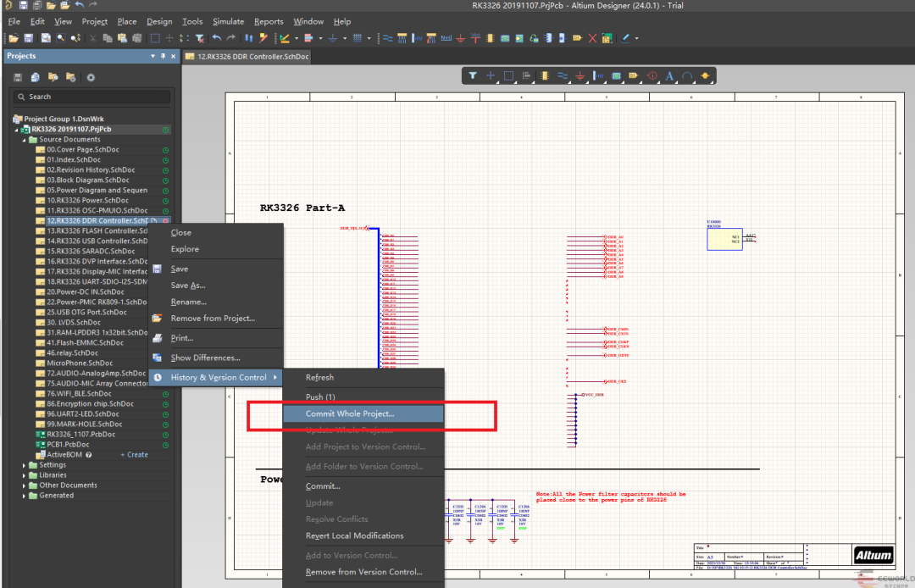Select the Place Part icon in active bar
Screen dimensions: 915x588
pos(544,76)
